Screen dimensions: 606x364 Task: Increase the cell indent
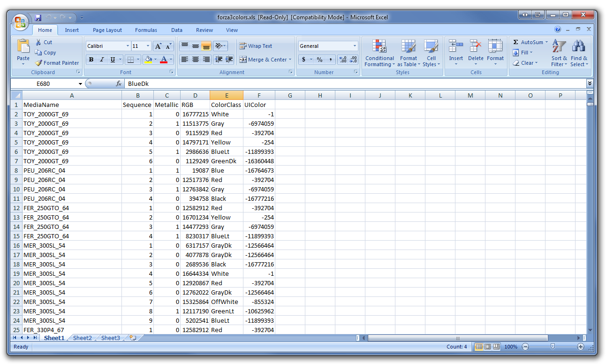(x=229, y=60)
